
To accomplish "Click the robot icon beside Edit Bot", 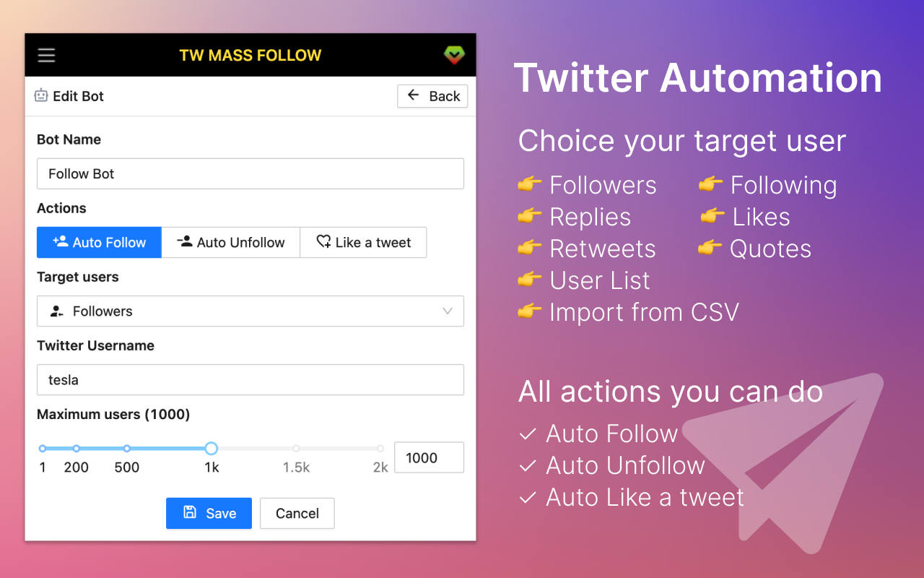I will (41, 95).
